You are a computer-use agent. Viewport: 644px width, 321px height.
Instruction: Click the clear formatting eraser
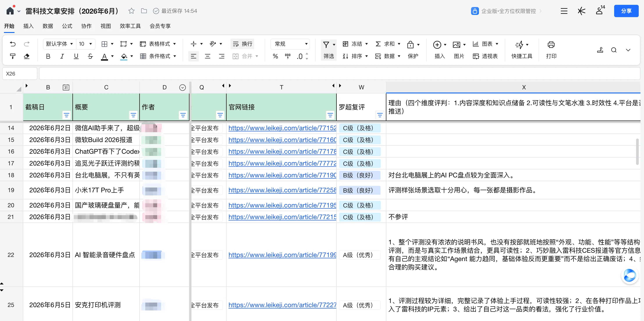27,56
